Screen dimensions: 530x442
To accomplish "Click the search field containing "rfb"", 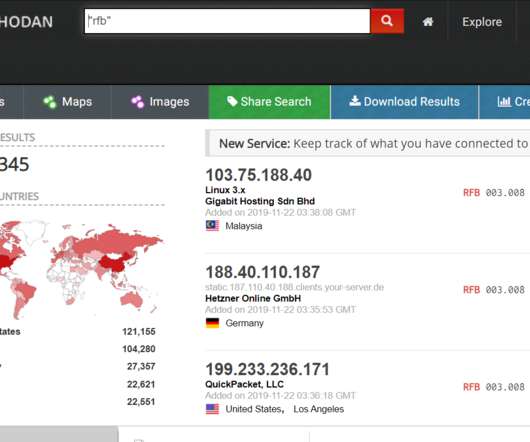I will pyautogui.click(x=227, y=21).
